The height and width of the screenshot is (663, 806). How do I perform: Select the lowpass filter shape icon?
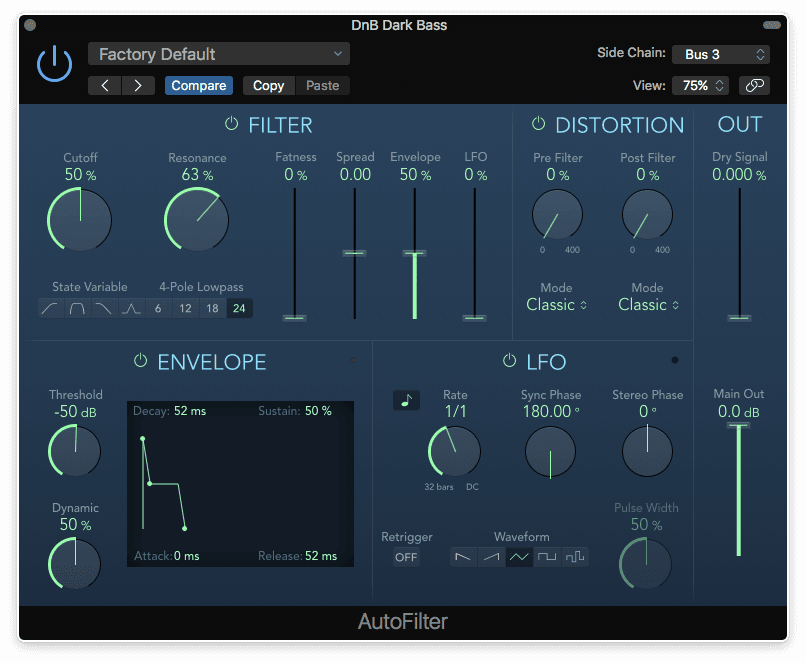point(104,308)
